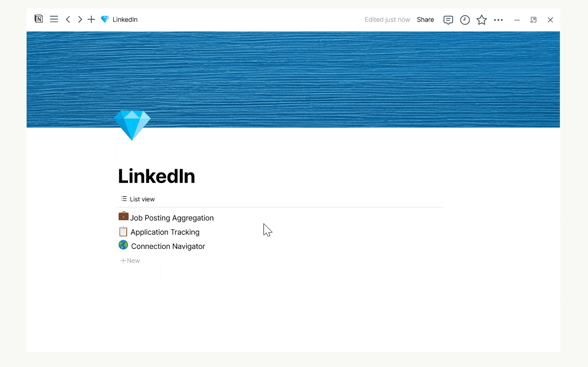Favorite the page with star icon
The height and width of the screenshot is (367, 588).
coord(482,20)
